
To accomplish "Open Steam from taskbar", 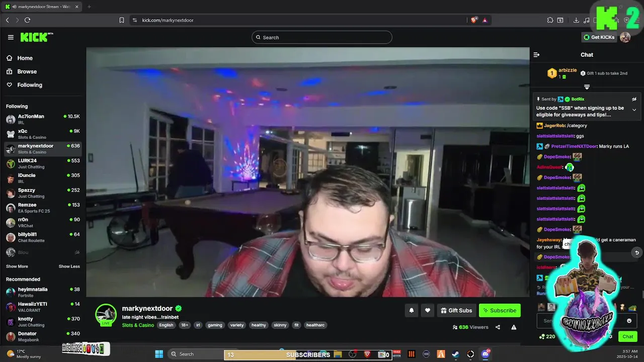I will (x=455, y=354).
